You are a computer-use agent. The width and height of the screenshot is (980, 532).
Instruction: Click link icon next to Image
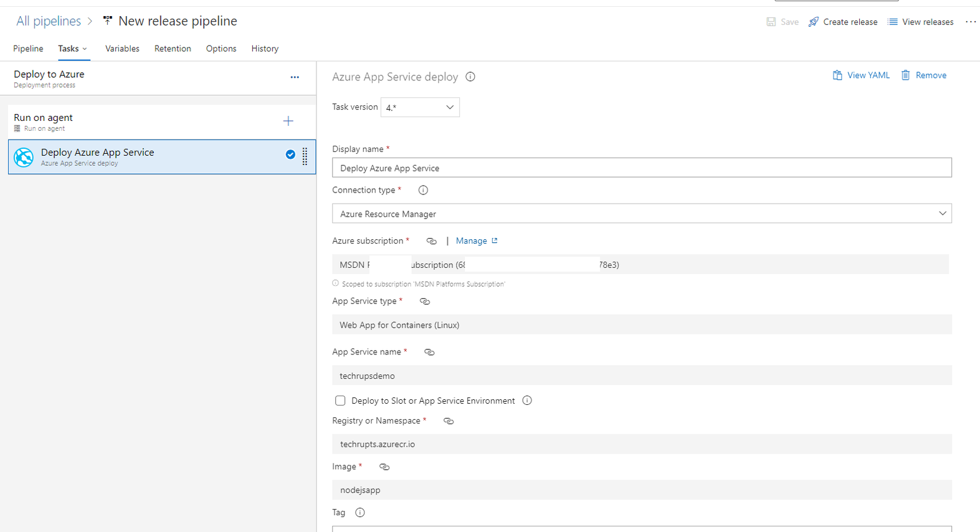coord(384,467)
